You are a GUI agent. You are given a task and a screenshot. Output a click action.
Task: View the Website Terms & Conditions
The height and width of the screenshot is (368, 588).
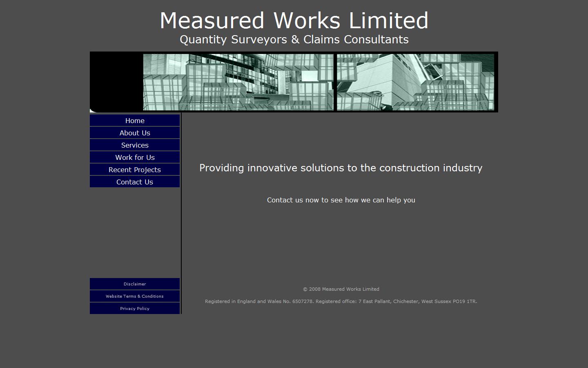point(135,296)
